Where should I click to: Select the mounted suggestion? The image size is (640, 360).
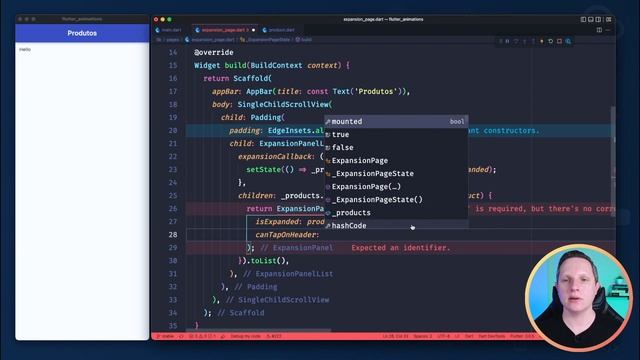[396, 121]
